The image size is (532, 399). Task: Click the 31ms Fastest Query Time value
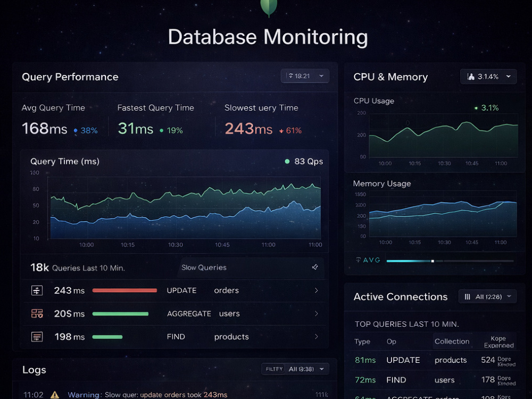click(x=135, y=129)
